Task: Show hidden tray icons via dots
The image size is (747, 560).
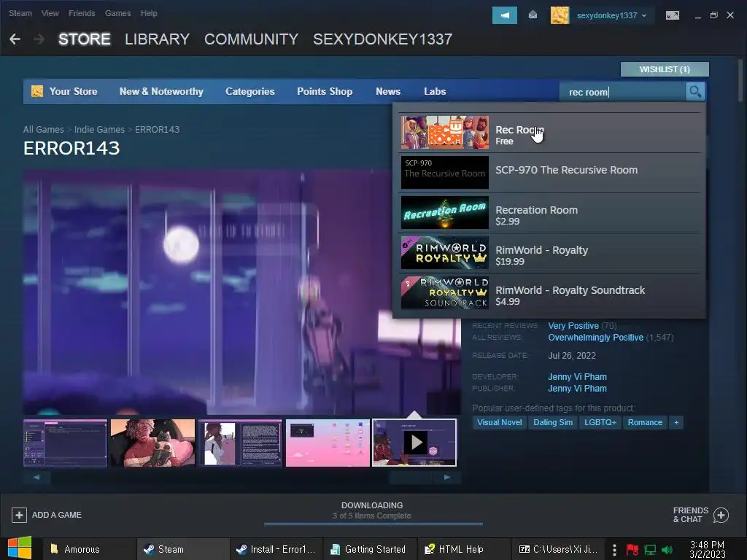Action: pyautogui.click(x=614, y=550)
